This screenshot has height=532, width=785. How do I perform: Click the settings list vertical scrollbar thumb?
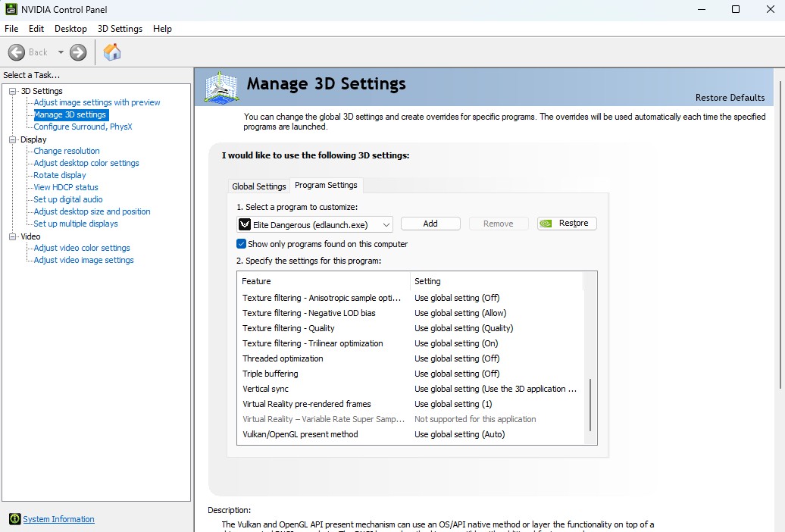[x=590, y=405]
